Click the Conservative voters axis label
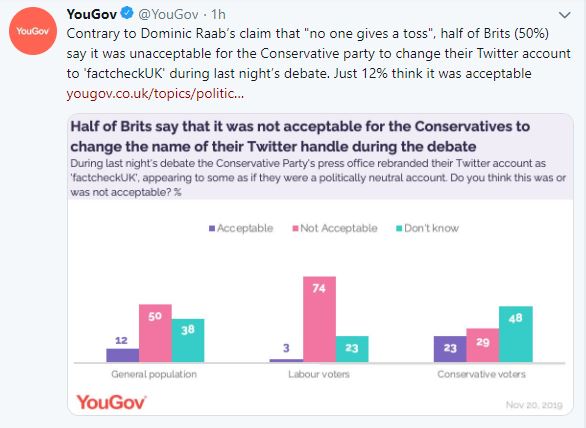The height and width of the screenshot is (428, 586). coord(481,374)
